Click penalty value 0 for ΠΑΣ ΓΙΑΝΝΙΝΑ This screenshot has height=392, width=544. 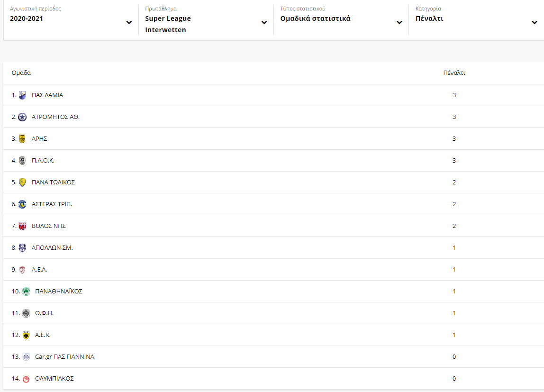coord(454,357)
